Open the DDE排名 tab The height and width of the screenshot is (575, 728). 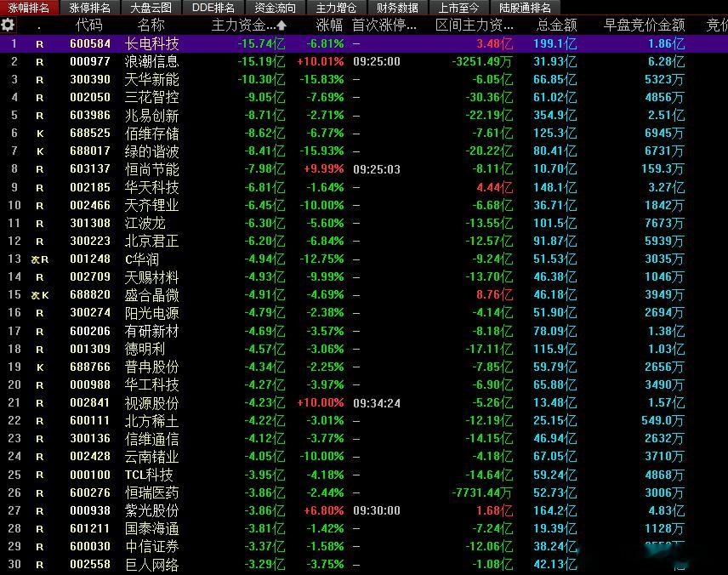tap(213, 8)
